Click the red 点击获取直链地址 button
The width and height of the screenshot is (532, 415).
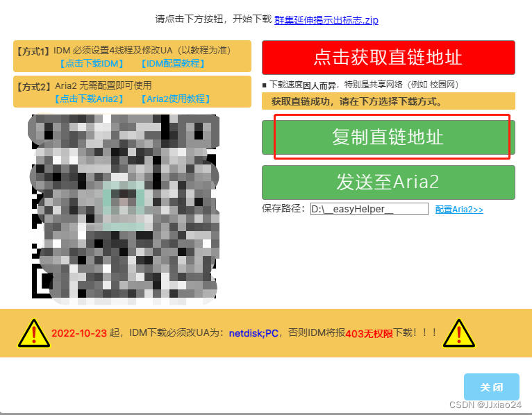(x=388, y=58)
